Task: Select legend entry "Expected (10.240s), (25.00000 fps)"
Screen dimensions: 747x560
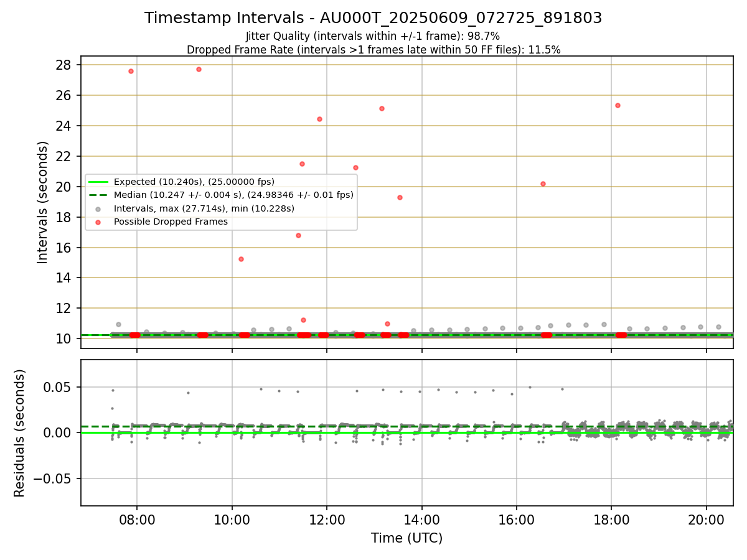Action: pyautogui.click(x=194, y=182)
